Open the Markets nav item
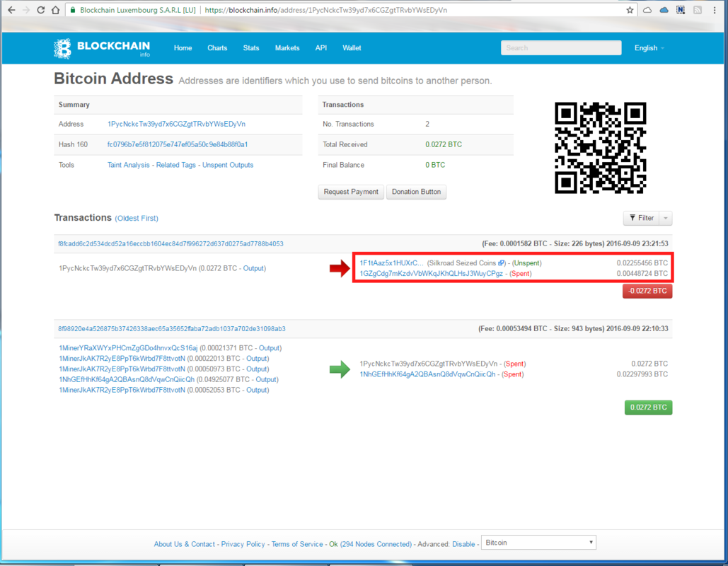 click(x=287, y=48)
